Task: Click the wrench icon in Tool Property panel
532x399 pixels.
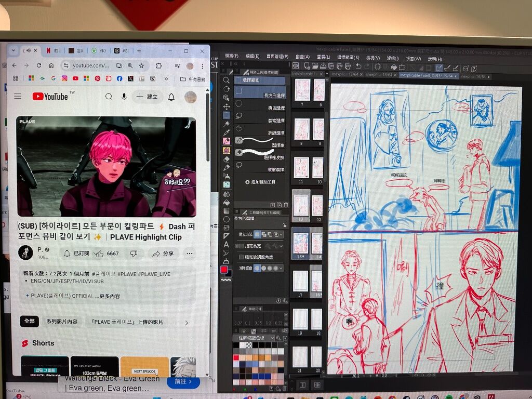Action: pyautogui.click(x=285, y=301)
